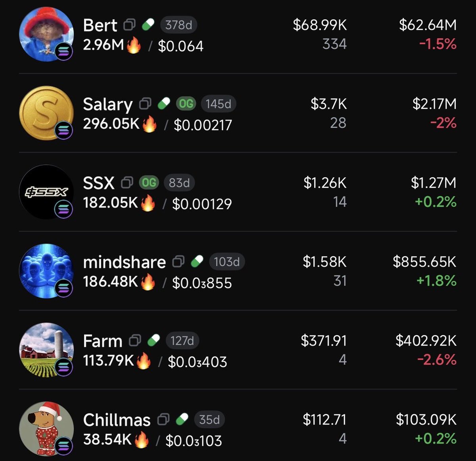Image resolution: width=476 pixels, height=461 pixels.
Task: Click the 378d age badge on Bert
Action: coord(178,25)
